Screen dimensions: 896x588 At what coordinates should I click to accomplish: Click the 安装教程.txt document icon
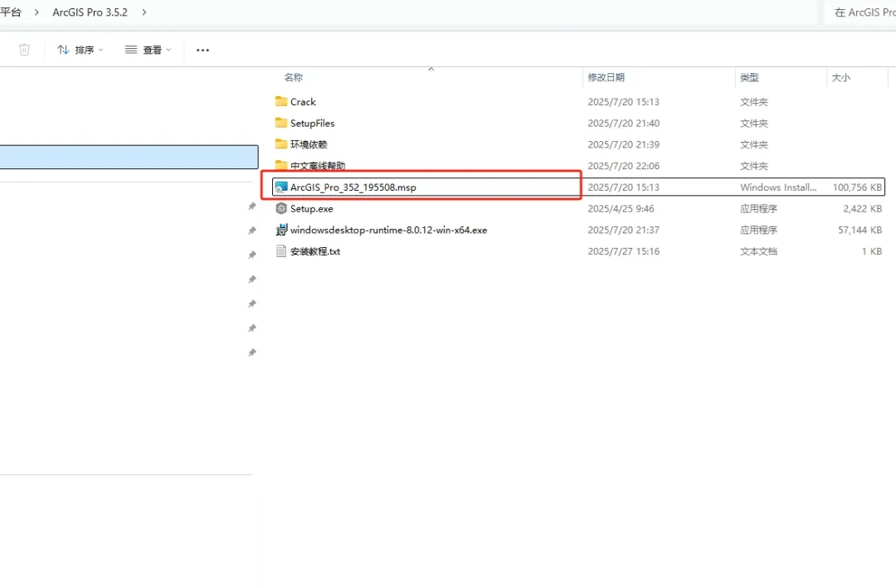[x=281, y=250]
